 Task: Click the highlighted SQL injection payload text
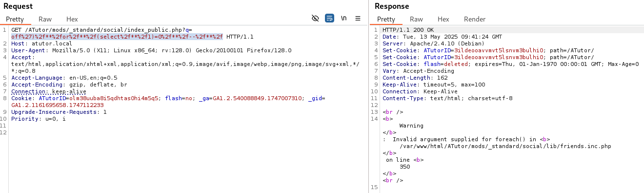point(117,37)
